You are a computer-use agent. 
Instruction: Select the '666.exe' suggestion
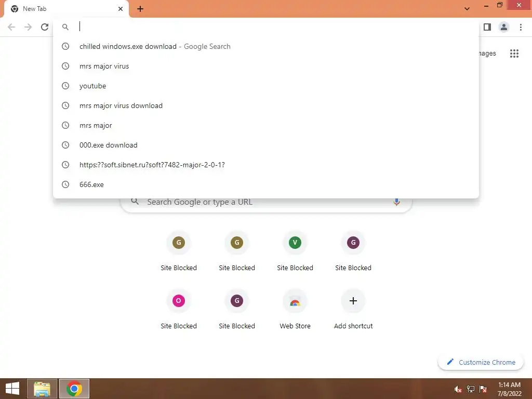(x=266, y=184)
